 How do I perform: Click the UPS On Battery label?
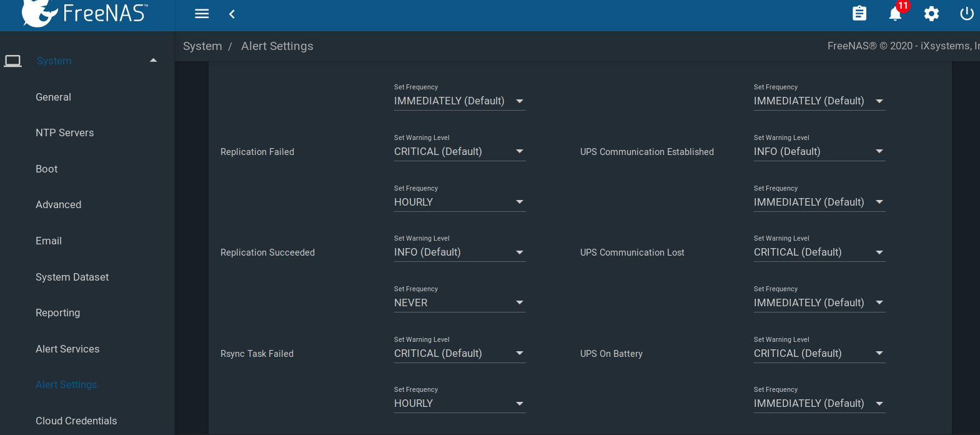coord(611,354)
